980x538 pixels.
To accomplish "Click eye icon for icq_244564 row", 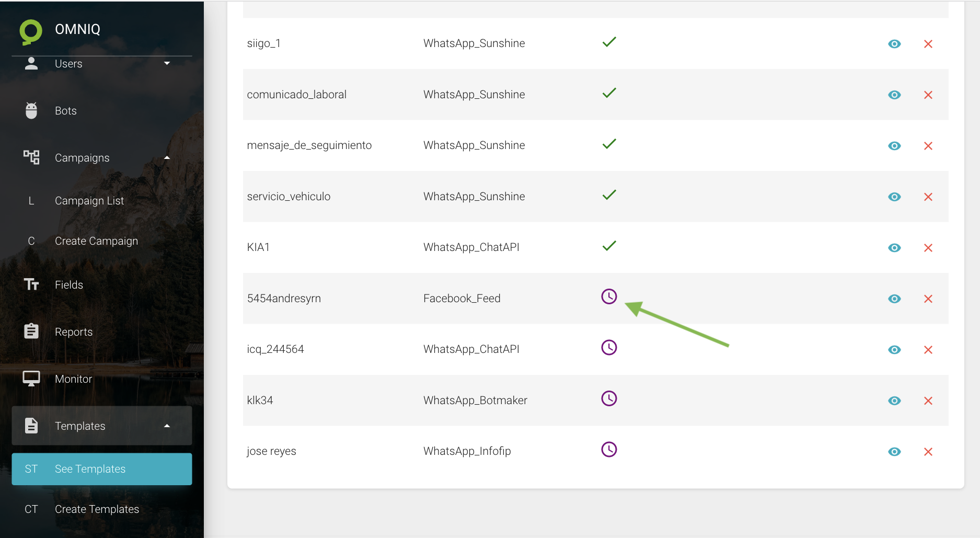I will [x=894, y=350].
